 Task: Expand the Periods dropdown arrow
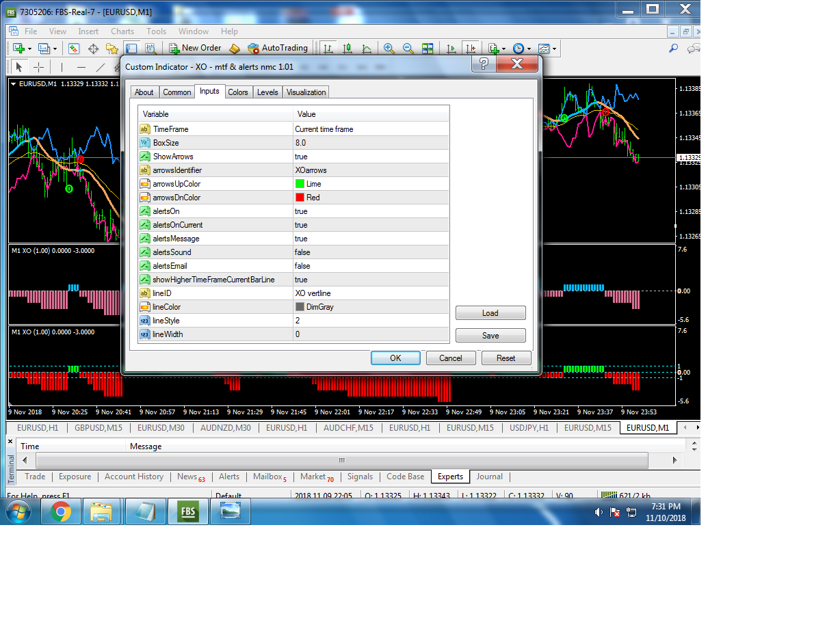click(x=529, y=49)
